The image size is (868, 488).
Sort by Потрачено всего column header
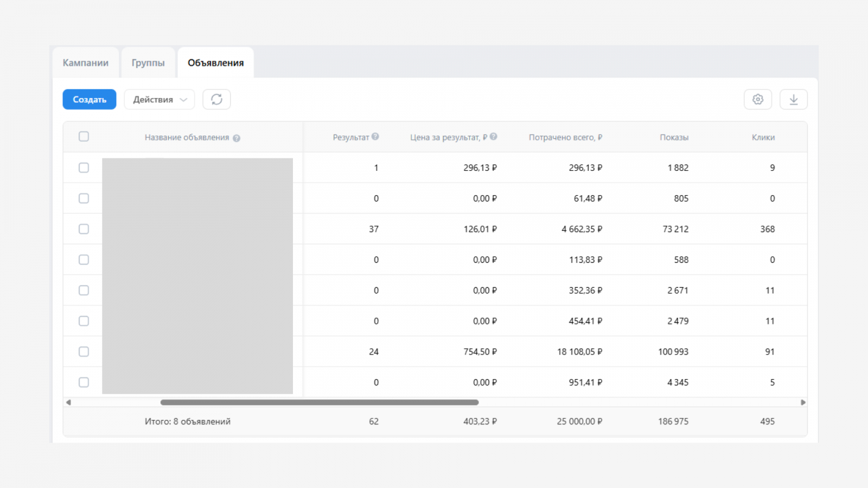[565, 138]
